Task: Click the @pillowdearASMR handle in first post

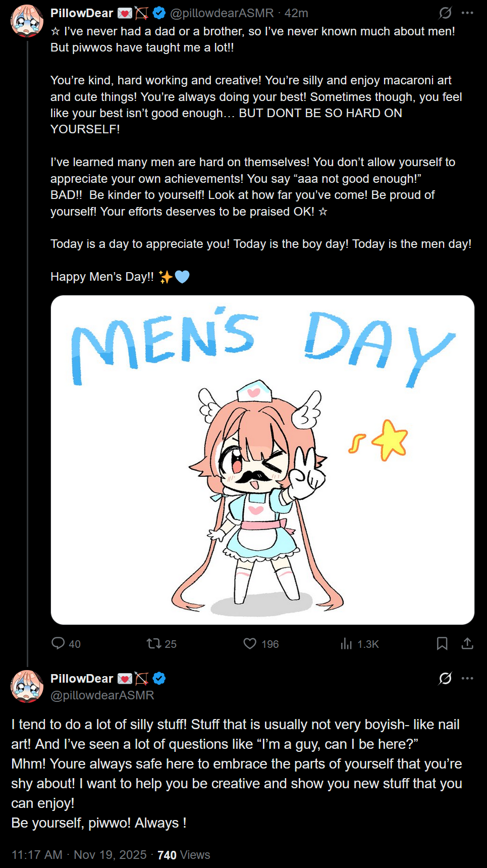Action: pos(222,13)
